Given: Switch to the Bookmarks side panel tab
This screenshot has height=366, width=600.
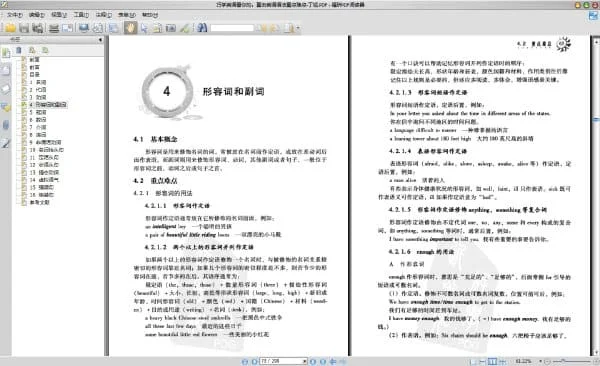Looking at the screenshot, I should 6,53.
